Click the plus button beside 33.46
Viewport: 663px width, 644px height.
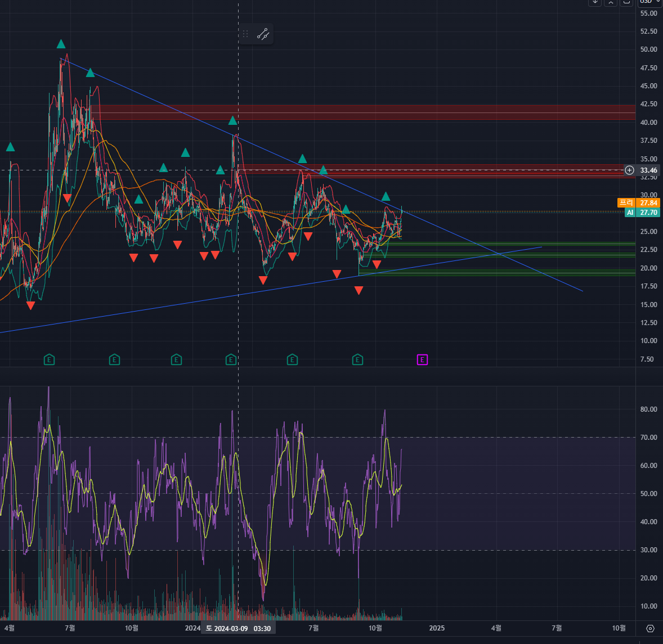pos(629,170)
